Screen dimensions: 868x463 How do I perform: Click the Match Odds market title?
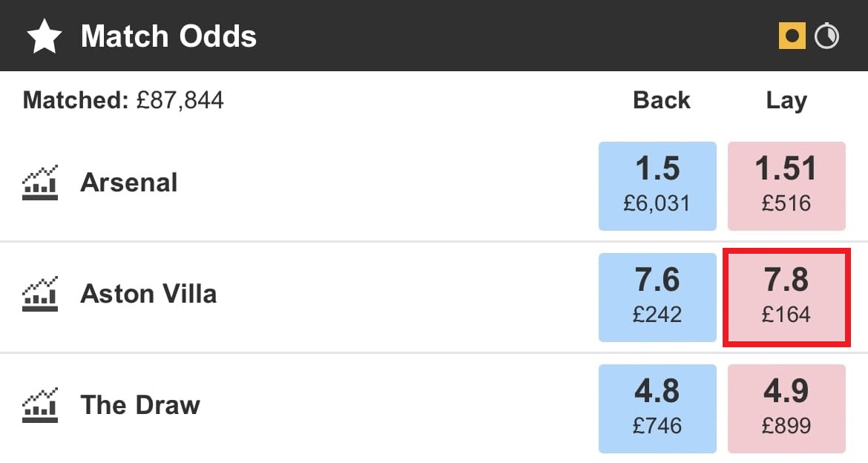[x=168, y=36]
